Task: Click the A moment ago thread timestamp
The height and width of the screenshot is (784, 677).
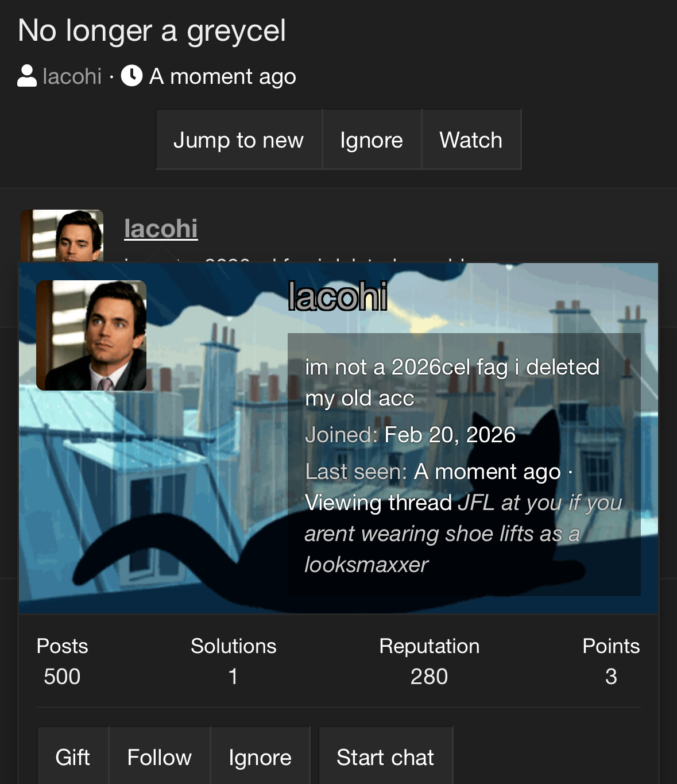Action: click(x=223, y=76)
